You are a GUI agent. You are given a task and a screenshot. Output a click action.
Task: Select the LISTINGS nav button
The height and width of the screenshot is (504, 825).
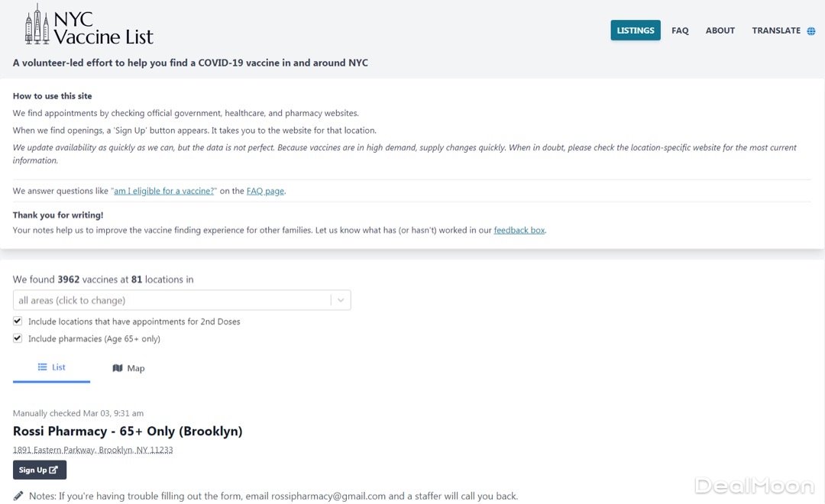point(636,31)
